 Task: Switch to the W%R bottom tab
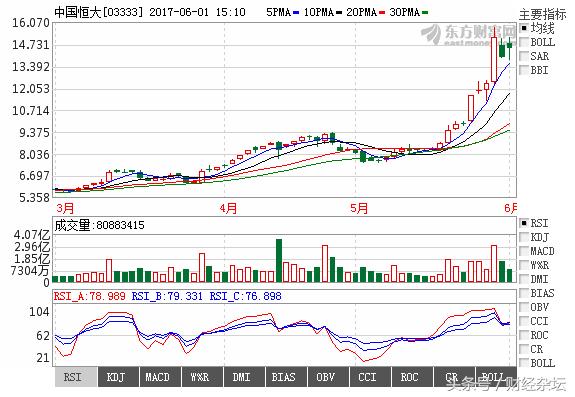202,377
